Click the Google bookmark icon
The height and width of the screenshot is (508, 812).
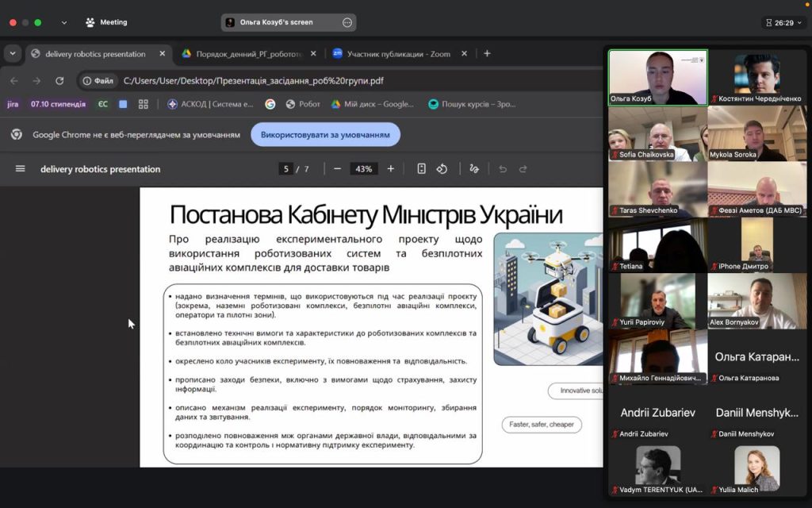coord(270,104)
